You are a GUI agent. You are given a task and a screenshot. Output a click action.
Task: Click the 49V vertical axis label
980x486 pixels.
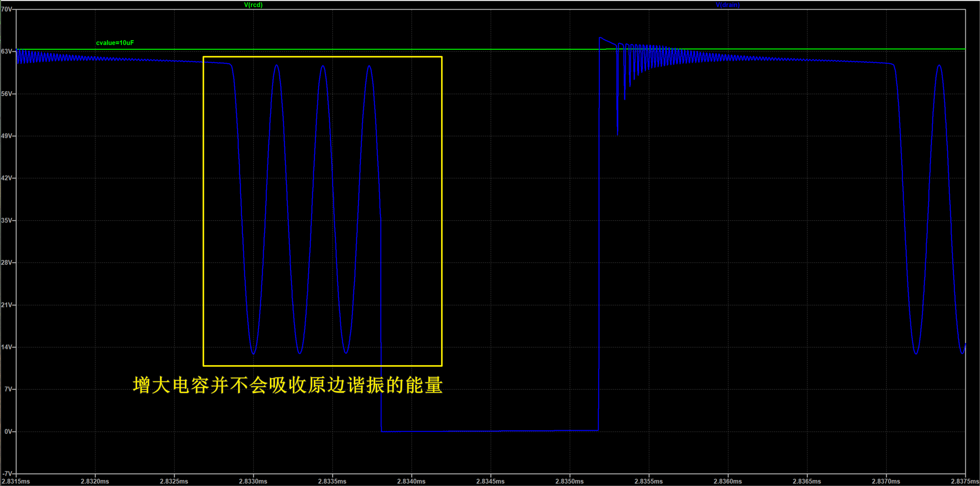7,136
